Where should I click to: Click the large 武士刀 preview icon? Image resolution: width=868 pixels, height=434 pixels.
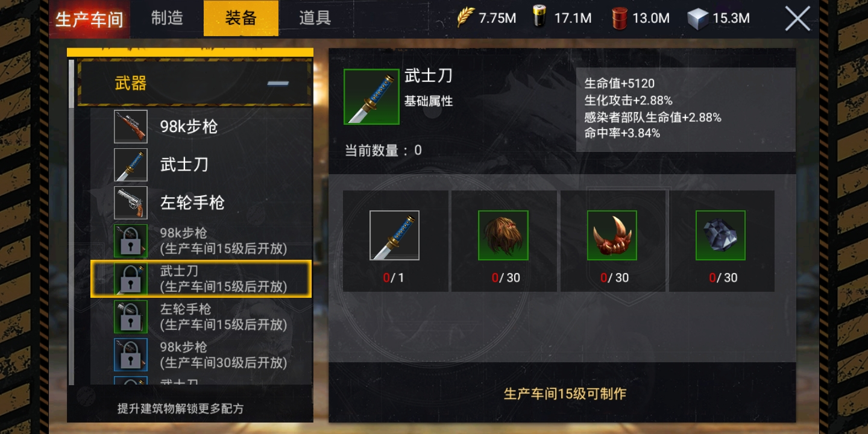coord(371,96)
